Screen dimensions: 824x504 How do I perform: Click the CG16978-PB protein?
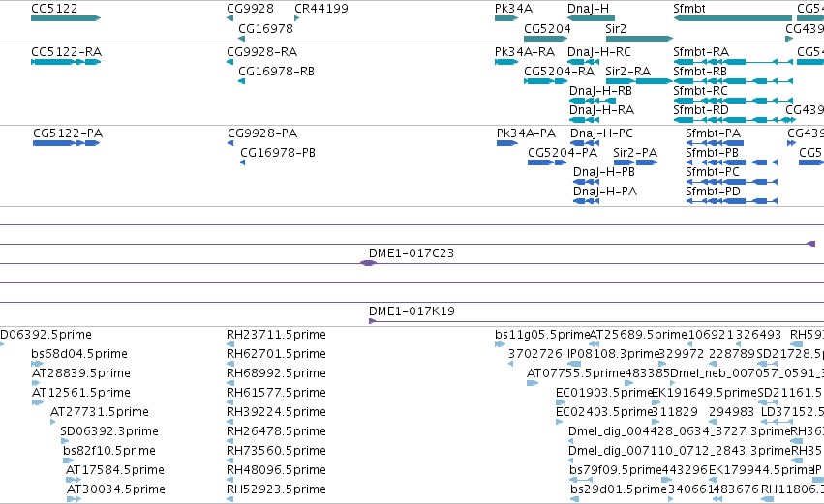[243, 163]
